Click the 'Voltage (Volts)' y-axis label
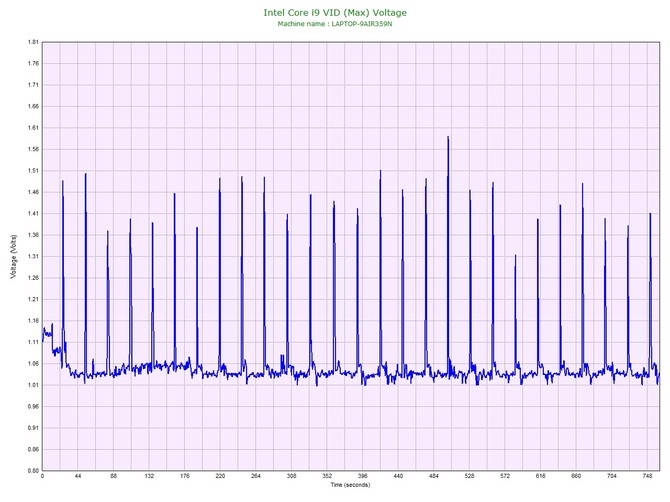670x502 pixels. [x=14, y=256]
